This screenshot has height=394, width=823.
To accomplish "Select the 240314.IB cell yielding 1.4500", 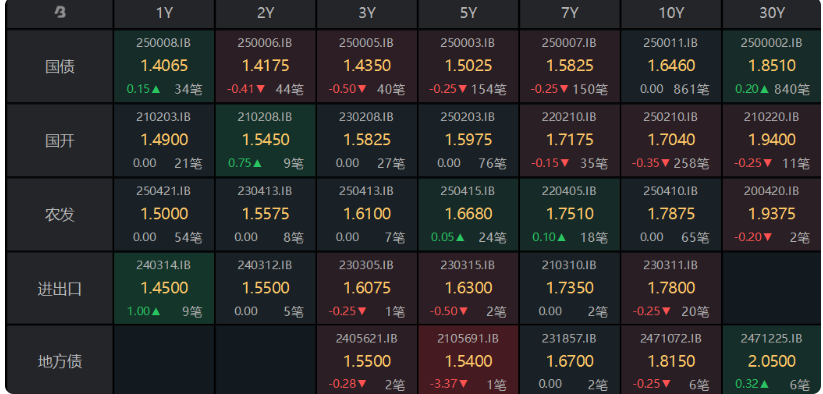I will (x=164, y=289).
